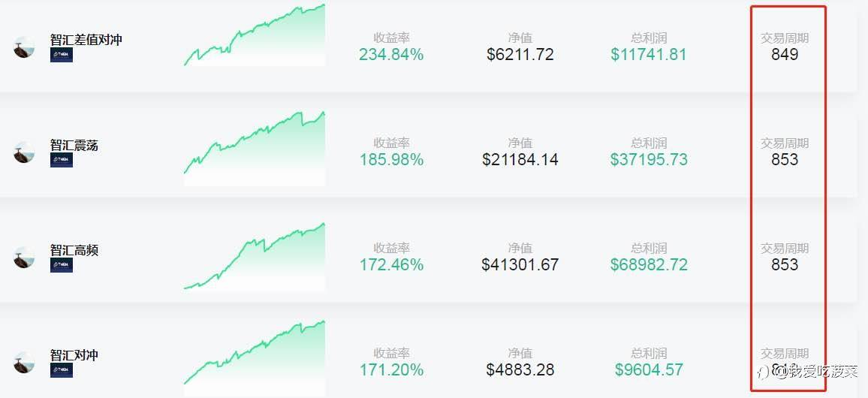View the 智汇对冲 profit curve chart
Viewport: 868px width, 398px height.
(255, 353)
